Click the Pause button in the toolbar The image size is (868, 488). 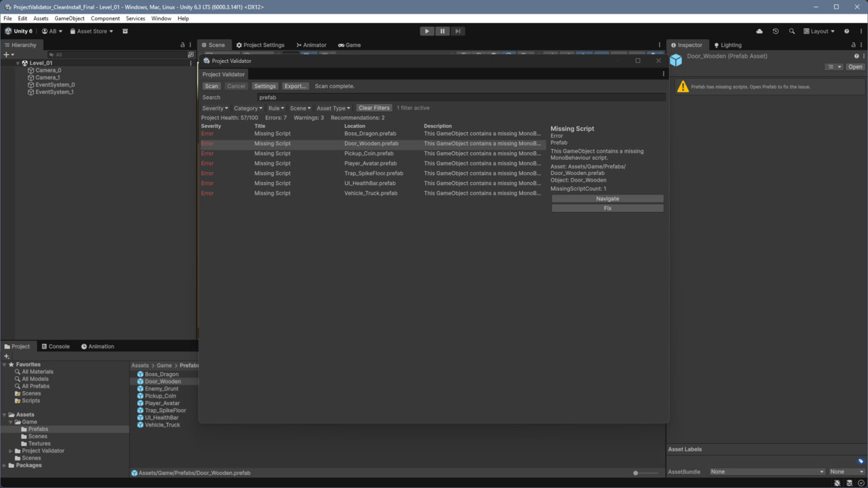click(442, 31)
